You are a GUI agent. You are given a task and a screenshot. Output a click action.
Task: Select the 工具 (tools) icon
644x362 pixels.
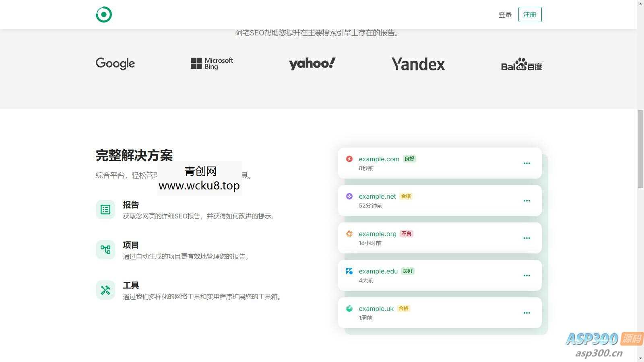point(105,290)
